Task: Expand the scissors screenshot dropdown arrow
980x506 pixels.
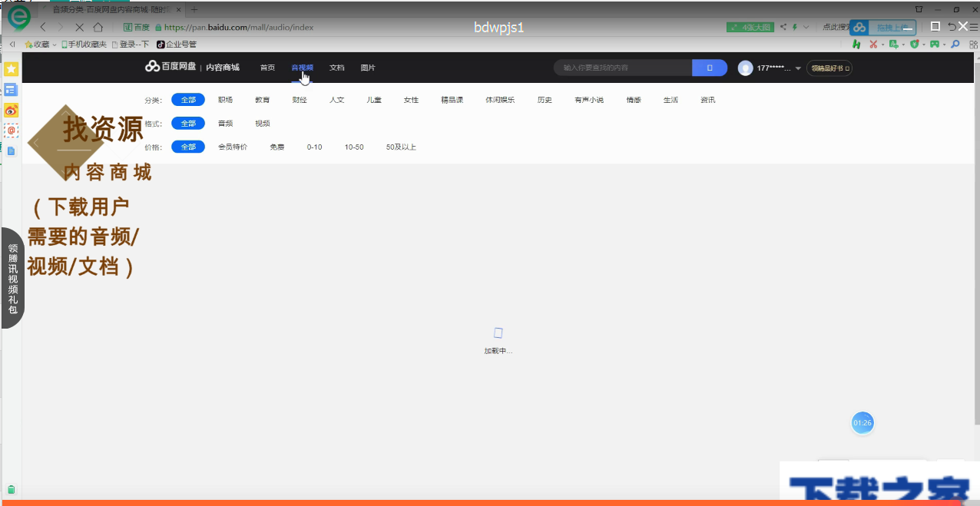Action: [882, 45]
